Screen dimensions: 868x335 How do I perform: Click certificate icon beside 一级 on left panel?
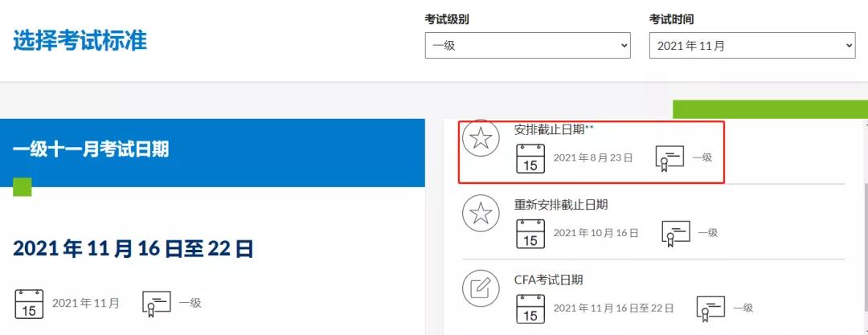click(x=157, y=304)
